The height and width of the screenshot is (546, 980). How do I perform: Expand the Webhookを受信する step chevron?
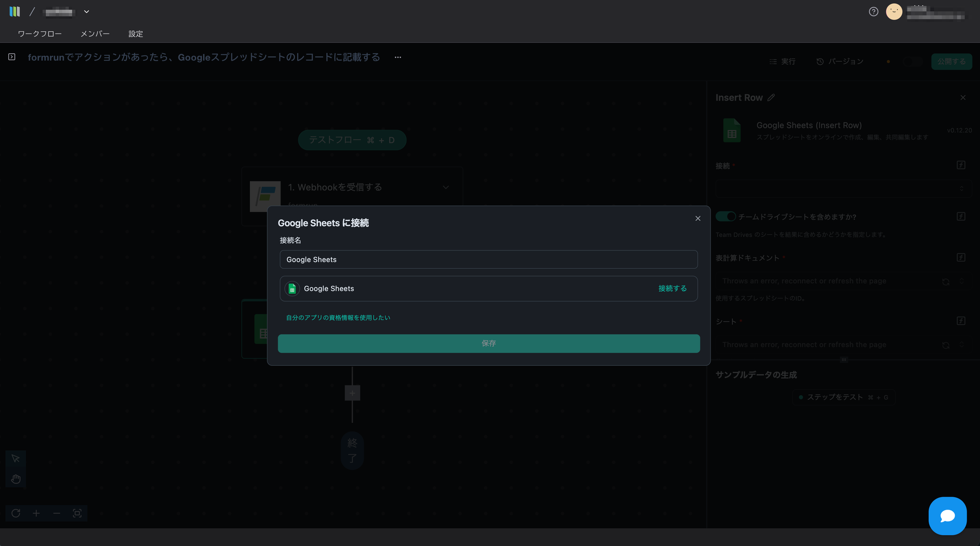pos(445,187)
